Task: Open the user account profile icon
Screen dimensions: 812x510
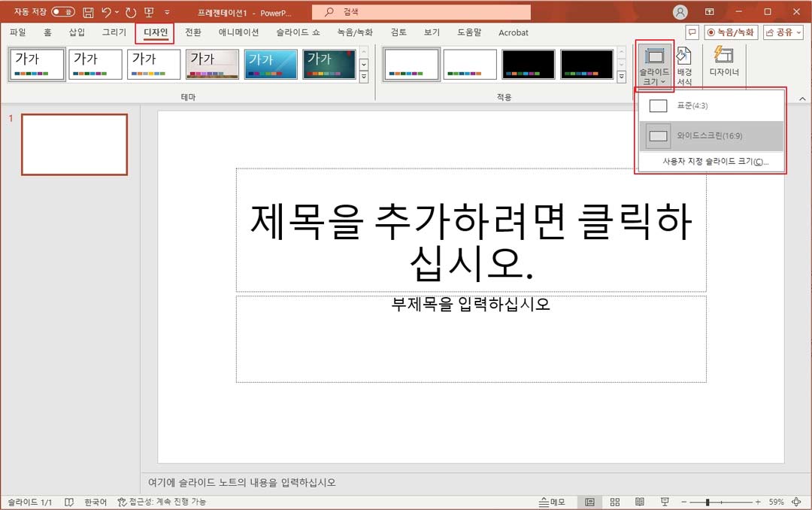Action: 680,12
